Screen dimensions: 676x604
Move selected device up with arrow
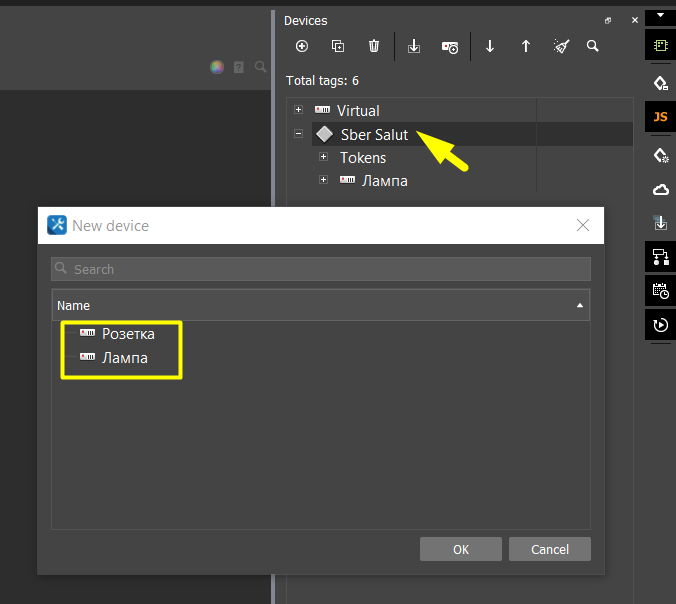pyautogui.click(x=526, y=46)
